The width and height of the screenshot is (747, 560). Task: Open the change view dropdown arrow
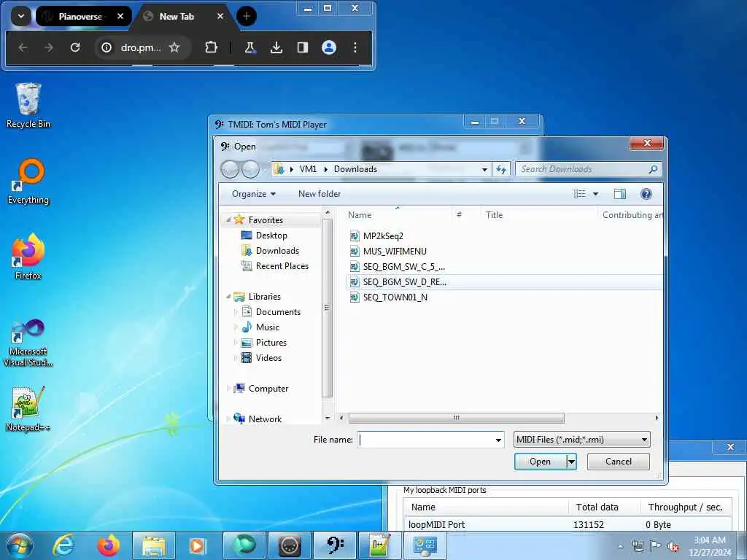[595, 194]
